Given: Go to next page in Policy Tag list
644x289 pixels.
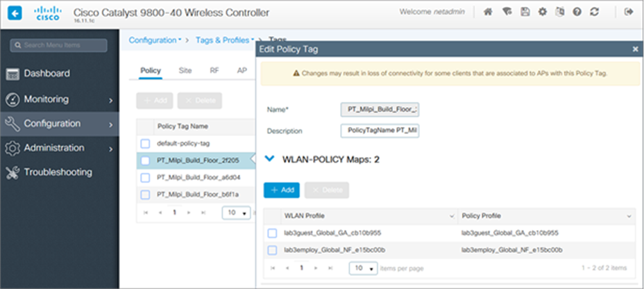Looking at the screenshot, I should click(189, 213).
